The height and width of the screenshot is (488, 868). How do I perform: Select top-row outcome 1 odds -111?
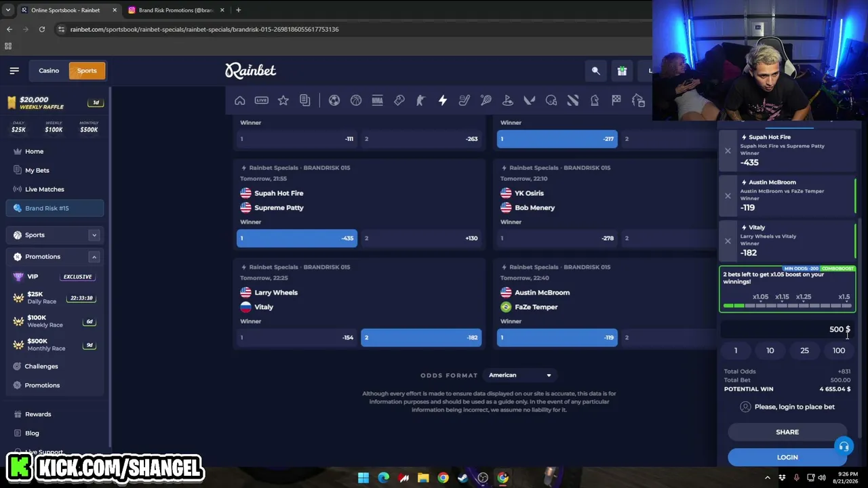297,139
